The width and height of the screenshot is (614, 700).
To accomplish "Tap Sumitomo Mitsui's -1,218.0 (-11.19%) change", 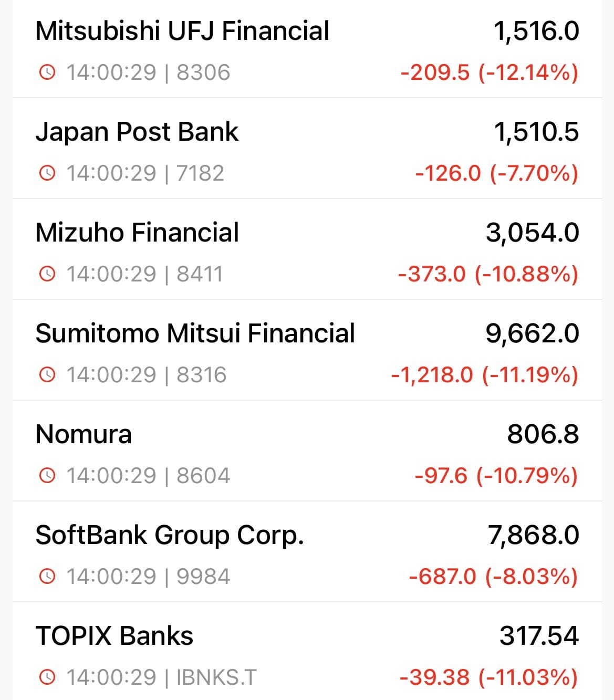I will pos(484,374).
